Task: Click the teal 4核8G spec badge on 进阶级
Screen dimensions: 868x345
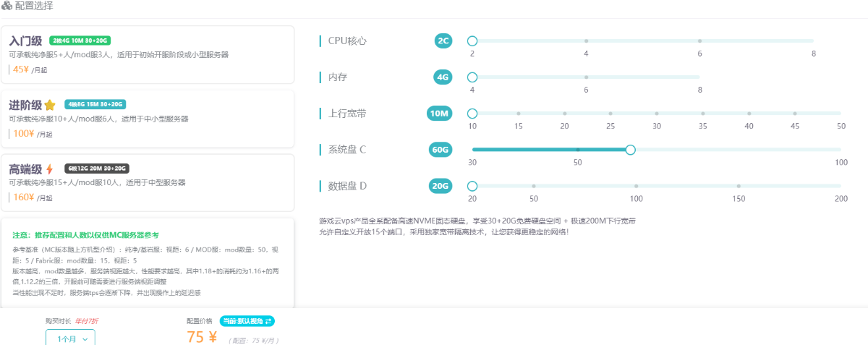Action: click(x=95, y=104)
